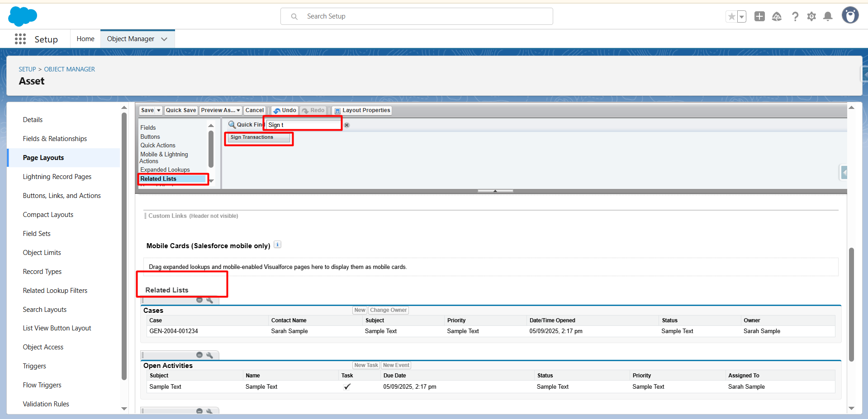Expand the Favorites list dropdown arrow
The height and width of the screenshot is (419, 868).
coord(742,17)
